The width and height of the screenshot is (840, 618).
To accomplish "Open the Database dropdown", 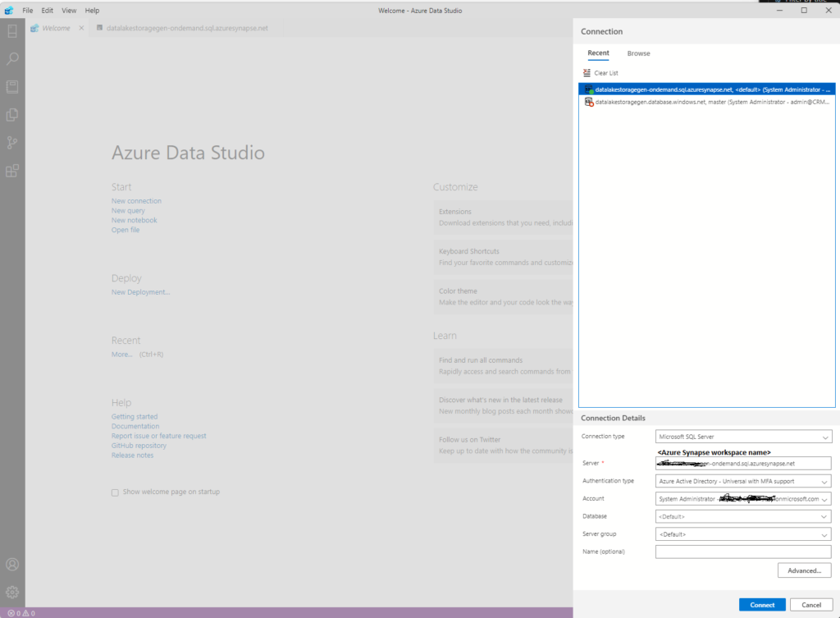I will click(x=743, y=517).
